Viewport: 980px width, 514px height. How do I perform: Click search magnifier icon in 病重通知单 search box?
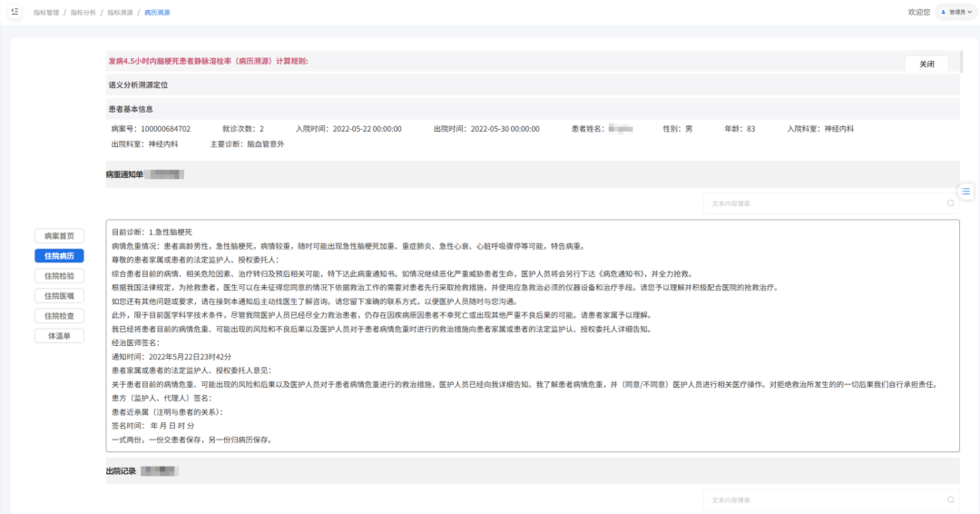(950, 203)
